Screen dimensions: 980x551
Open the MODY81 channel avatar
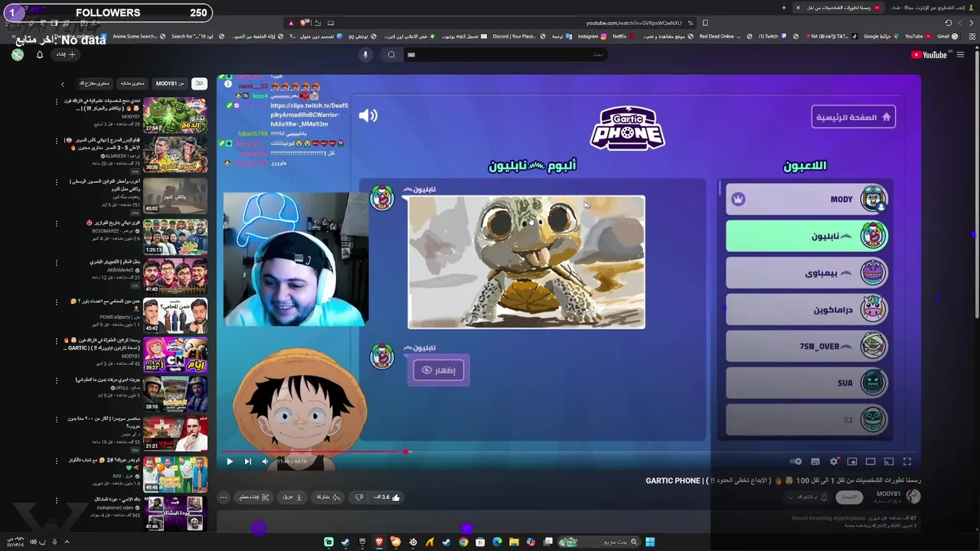[913, 496]
